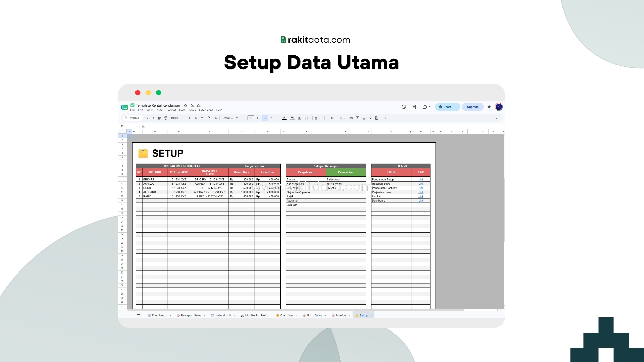Move the document using the folder icon

[192, 106]
